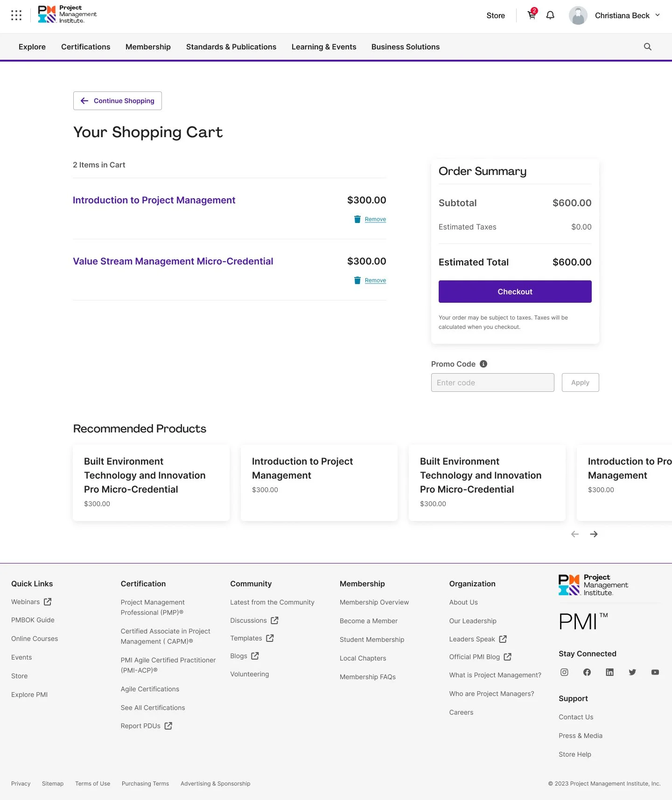Open Advertising & Sponsorship link
672x800 pixels.
[x=216, y=784]
